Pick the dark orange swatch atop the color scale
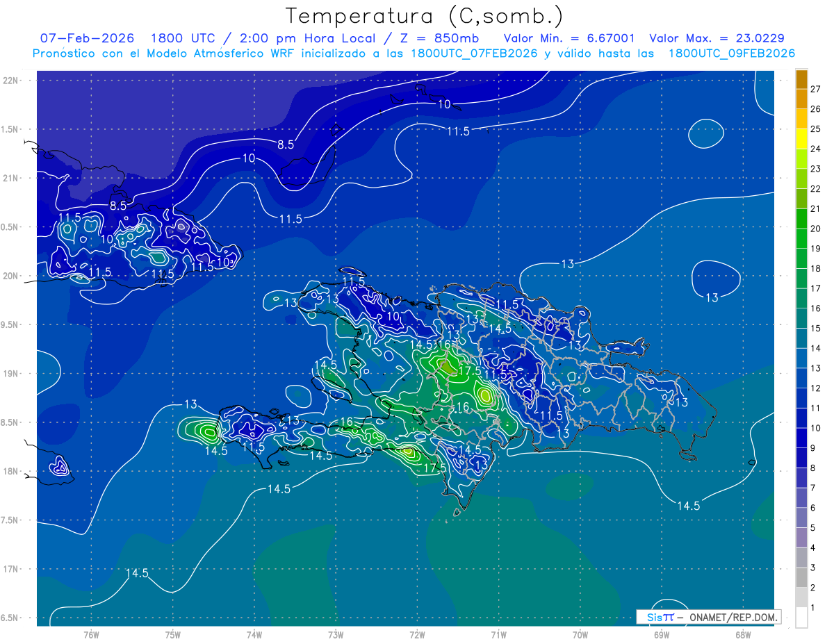 coord(801,79)
